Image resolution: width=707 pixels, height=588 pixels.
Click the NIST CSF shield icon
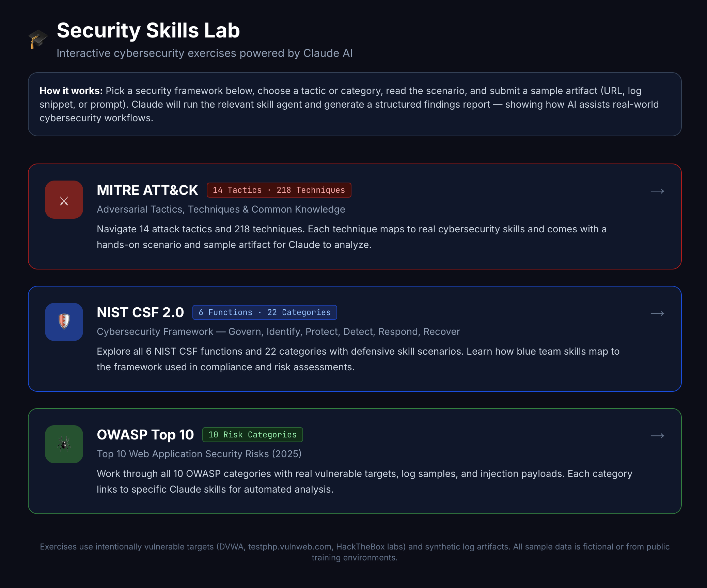[x=64, y=322]
